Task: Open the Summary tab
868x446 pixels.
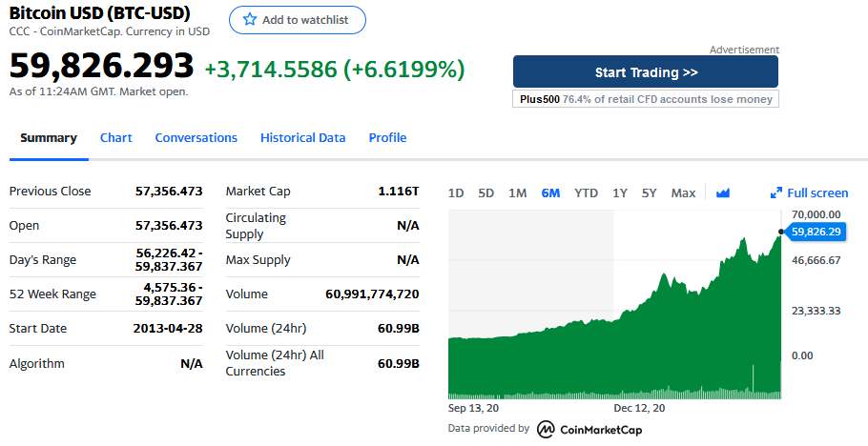Action: coord(49,138)
